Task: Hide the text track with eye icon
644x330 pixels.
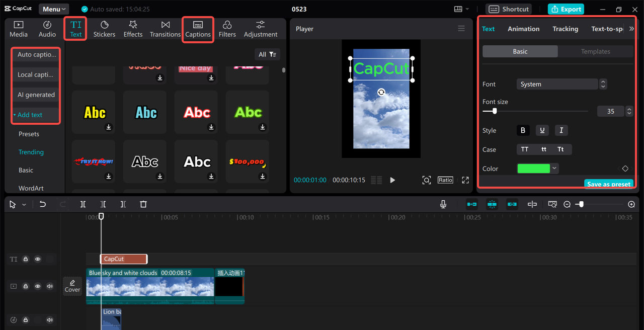Action: pyautogui.click(x=38, y=259)
